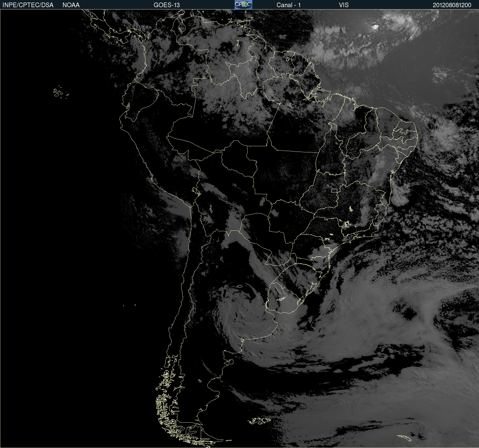Click the NOAA label in header

coord(71,5)
